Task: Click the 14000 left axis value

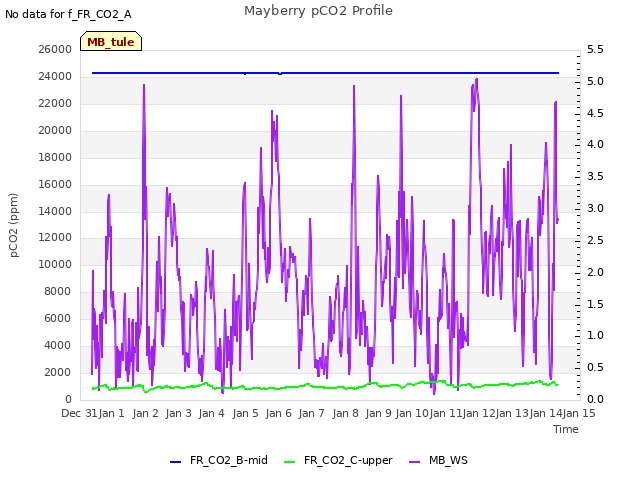Action: click(55, 211)
